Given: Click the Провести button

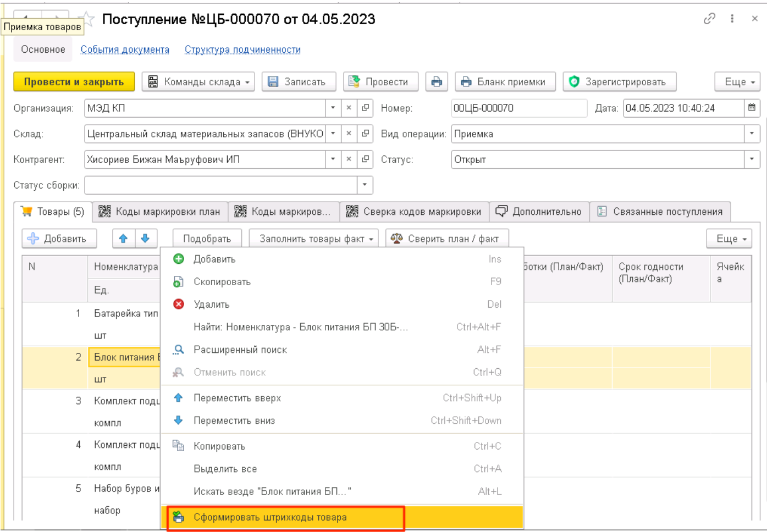Looking at the screenshot, I should 380,82.
